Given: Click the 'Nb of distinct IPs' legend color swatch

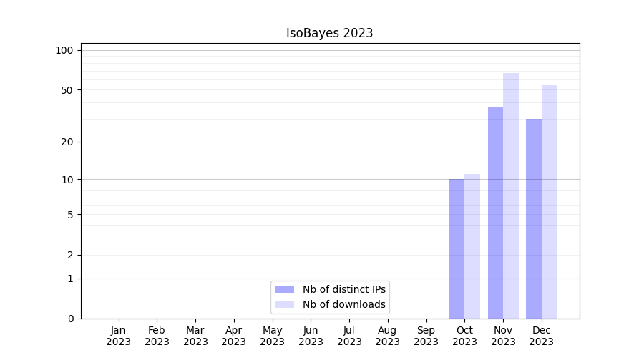Looking at the screenshot, I should click(x=284, y=289).
